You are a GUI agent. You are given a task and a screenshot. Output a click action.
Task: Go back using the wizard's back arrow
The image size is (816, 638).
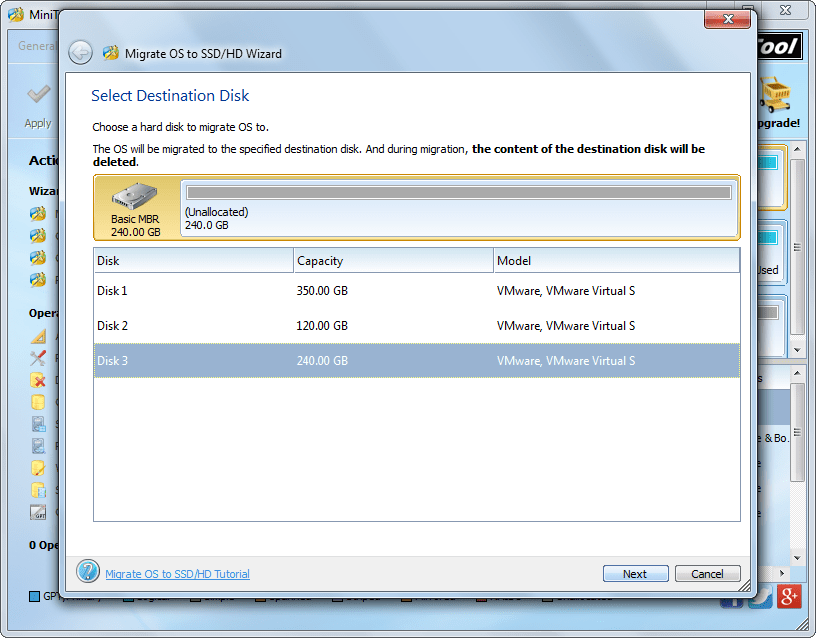[x=80, y=52]
